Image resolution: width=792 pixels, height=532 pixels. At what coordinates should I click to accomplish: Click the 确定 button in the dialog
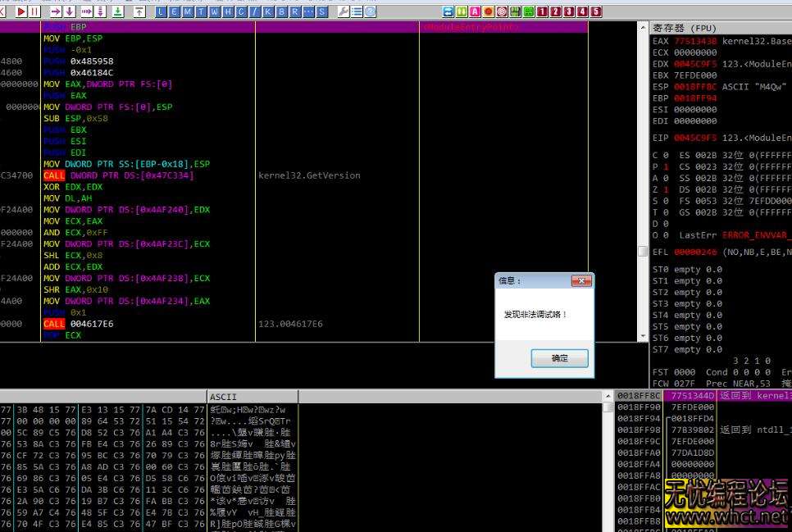pyautogui.click(x=559, y=358)
